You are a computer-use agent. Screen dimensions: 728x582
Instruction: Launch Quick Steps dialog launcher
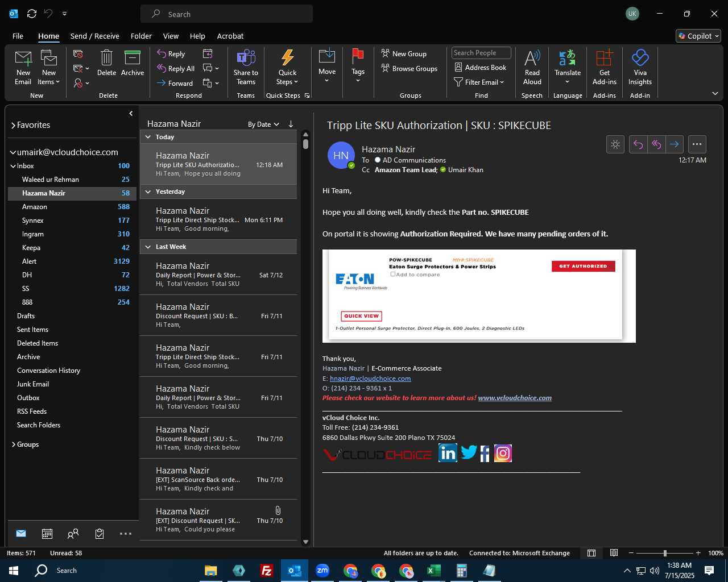pyautogui.click(x=307, y=95)
